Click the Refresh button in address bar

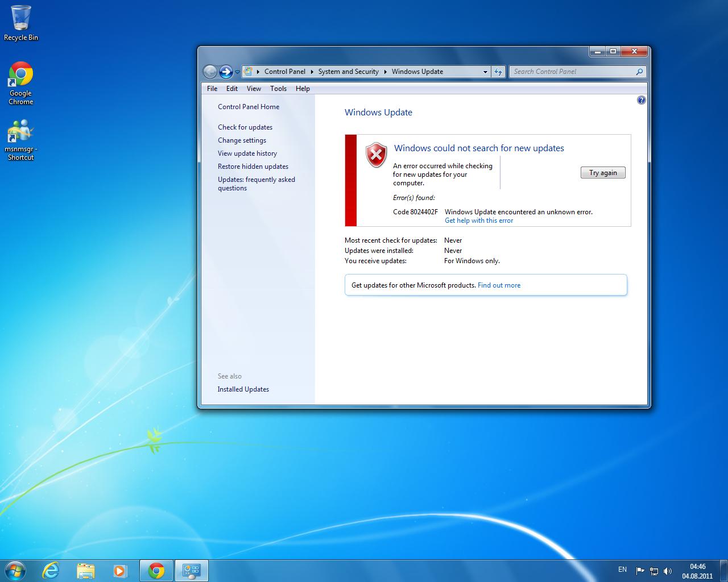click(x=498, y=72)
